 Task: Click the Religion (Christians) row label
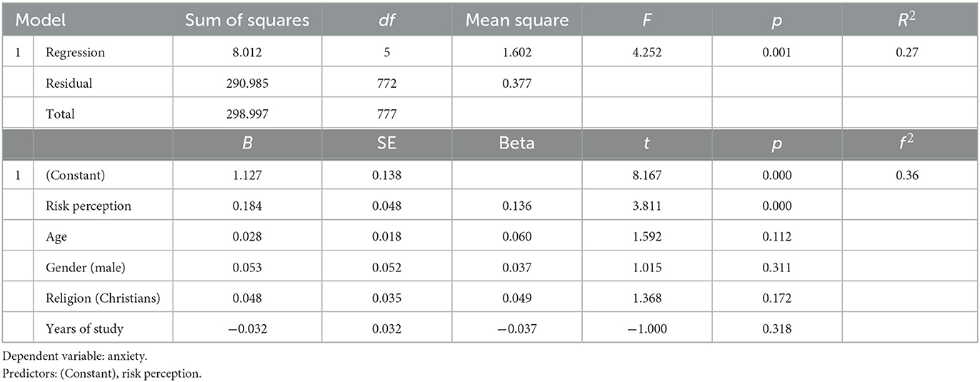coord(102,298)
